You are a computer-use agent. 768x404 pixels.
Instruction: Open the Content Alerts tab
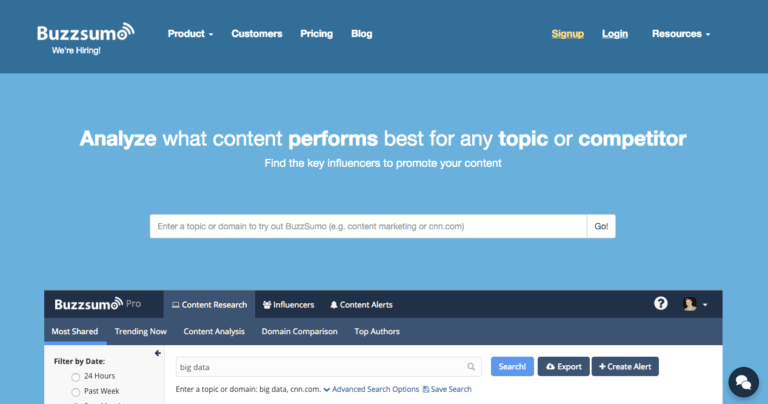point(361,305)
